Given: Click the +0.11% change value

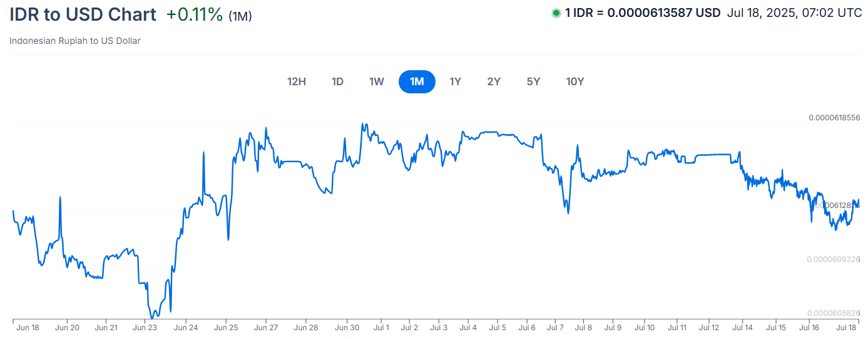Looking at the screenshot, I should click(195, 15).
